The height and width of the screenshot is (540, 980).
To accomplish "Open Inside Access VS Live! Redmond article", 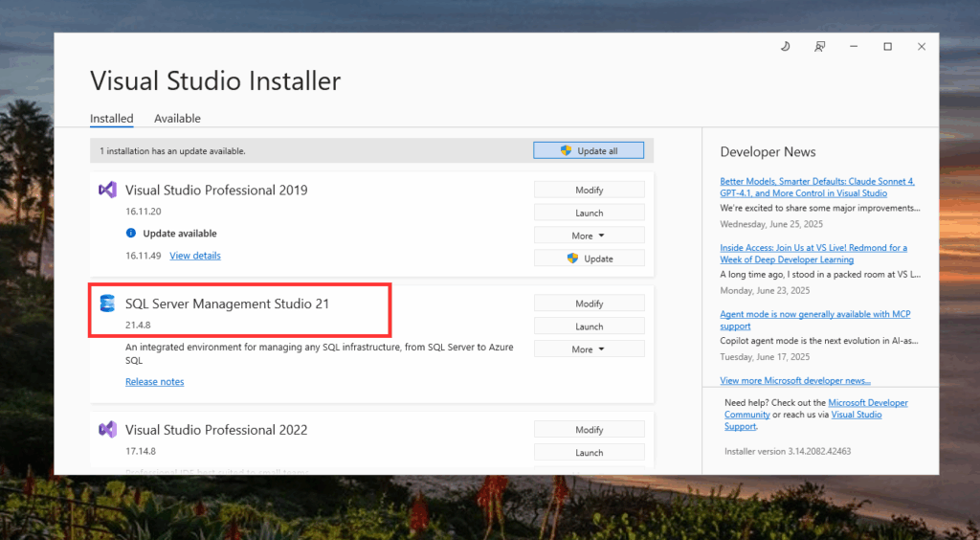I will tap(813, 253).
